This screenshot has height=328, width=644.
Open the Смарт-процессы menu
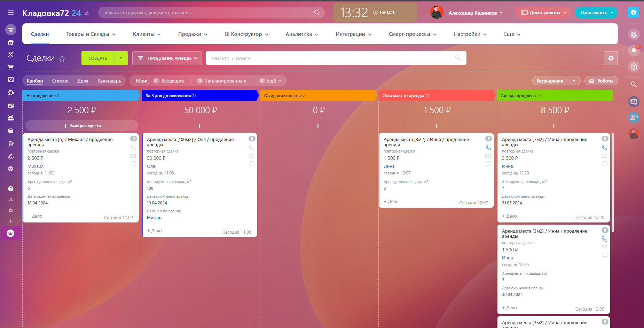pyautogui.click(x=413, y=34)
